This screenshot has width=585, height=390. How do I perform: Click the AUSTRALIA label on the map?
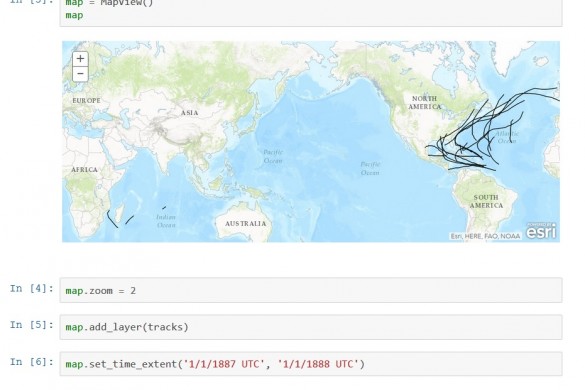[x=245, y=224]
